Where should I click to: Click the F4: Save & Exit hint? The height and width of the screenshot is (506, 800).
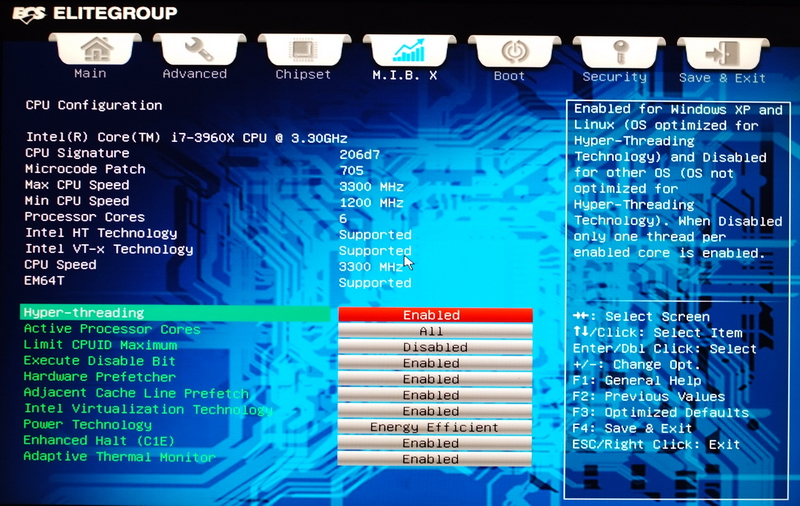(x=632, y=428)
